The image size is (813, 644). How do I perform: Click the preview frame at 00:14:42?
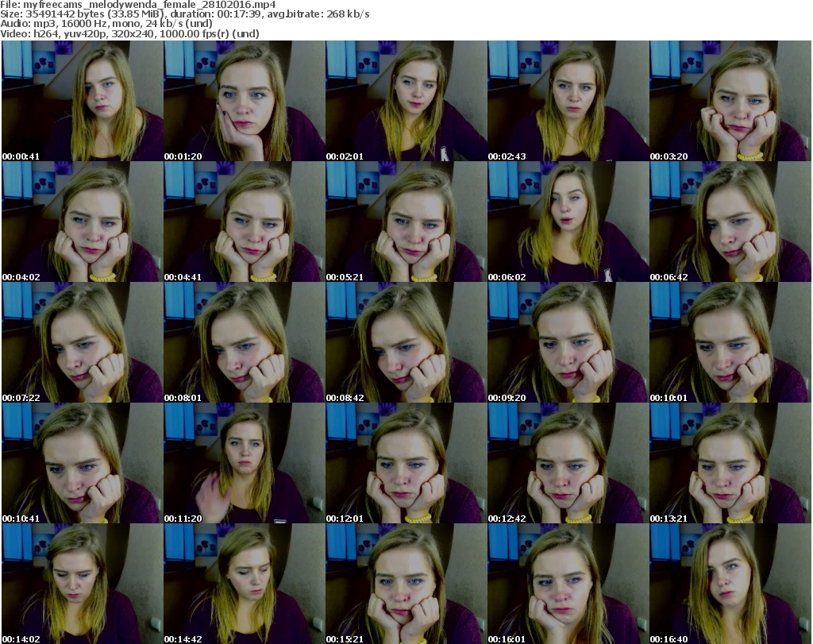point(245,584)
